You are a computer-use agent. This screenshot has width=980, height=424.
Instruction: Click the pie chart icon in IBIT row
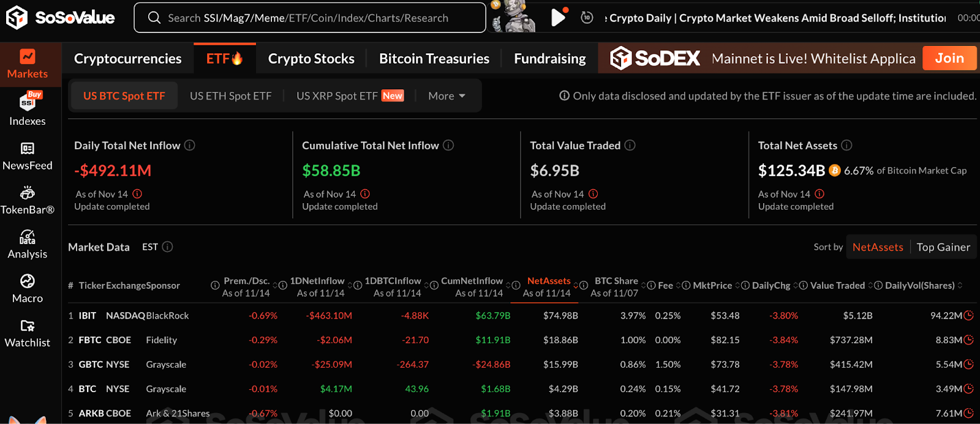click(968, 316)
